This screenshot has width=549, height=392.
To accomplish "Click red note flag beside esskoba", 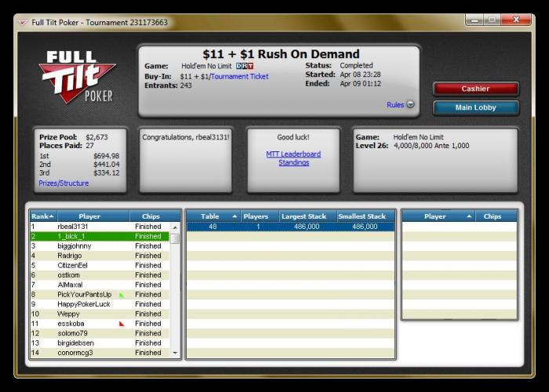I will [122, 324].
